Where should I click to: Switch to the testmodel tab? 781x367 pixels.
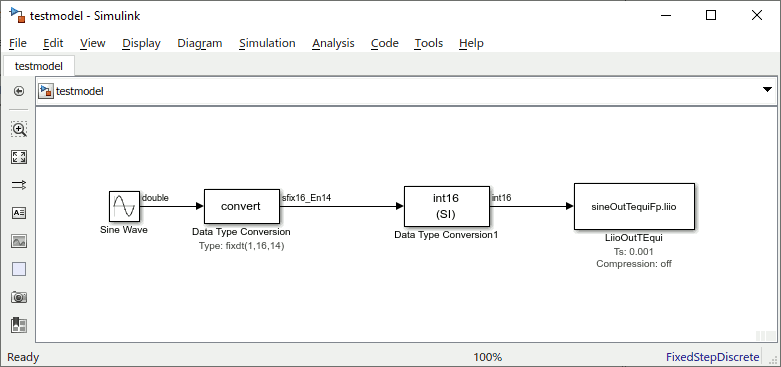[x=39, y=66]
